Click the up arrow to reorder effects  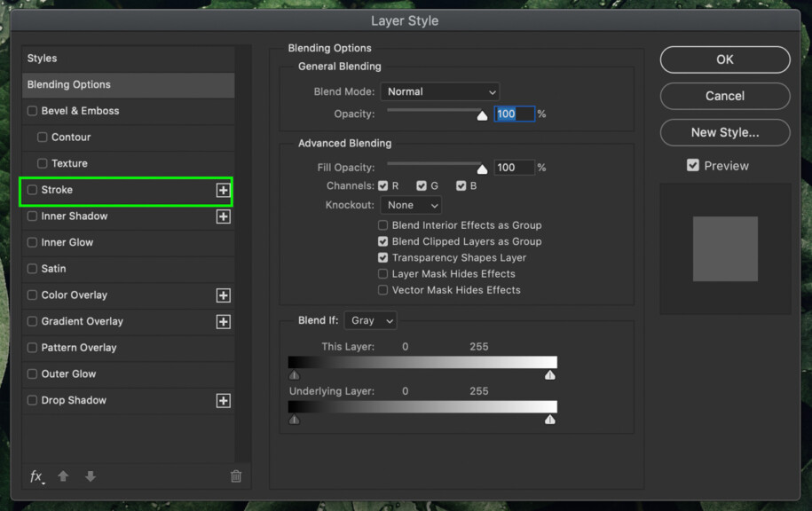pos(63,476)
